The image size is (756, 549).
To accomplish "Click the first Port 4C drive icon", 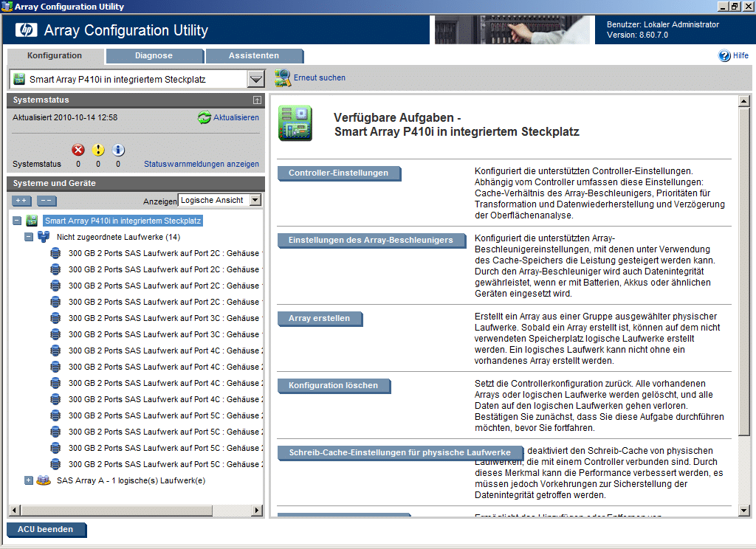I will click(x=55, y=351).
